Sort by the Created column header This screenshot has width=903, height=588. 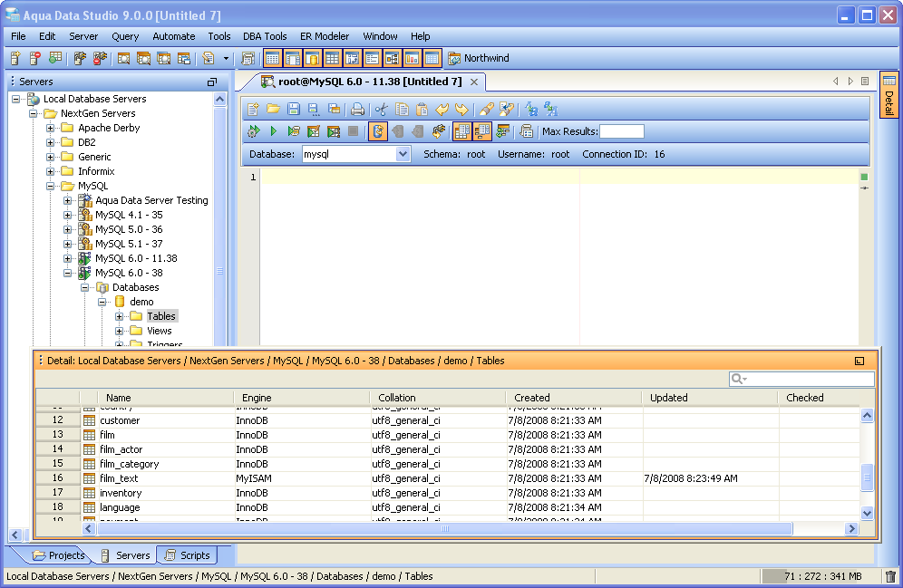[x=574, y=398]
